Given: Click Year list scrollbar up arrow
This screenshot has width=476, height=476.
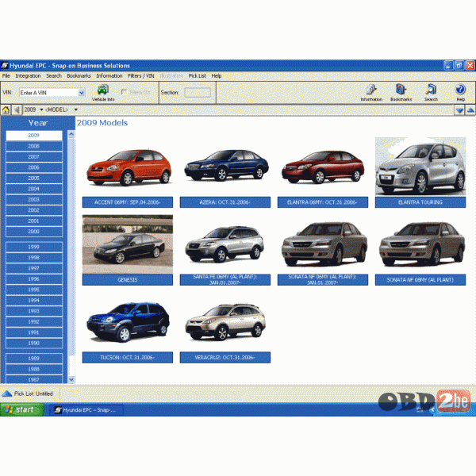Looking at the screenshot, I should (x=71, y=134).
